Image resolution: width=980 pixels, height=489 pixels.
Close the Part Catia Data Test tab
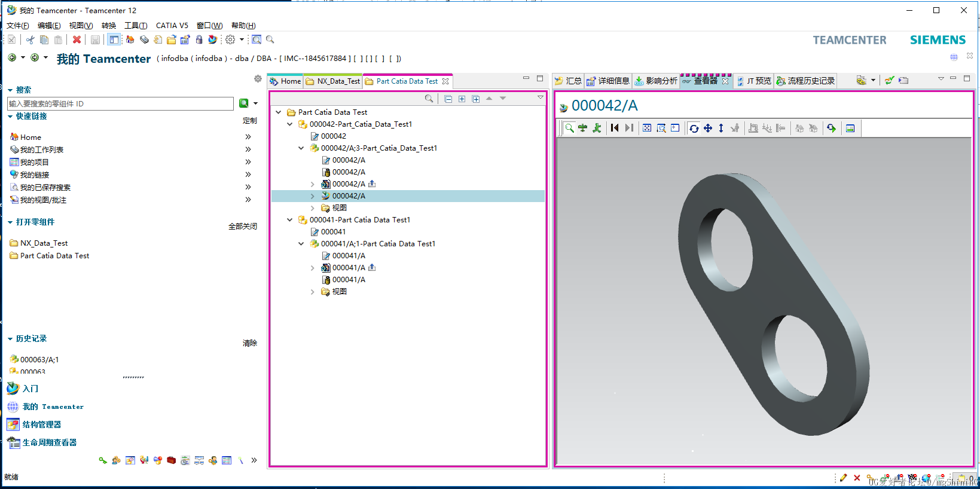445,81
